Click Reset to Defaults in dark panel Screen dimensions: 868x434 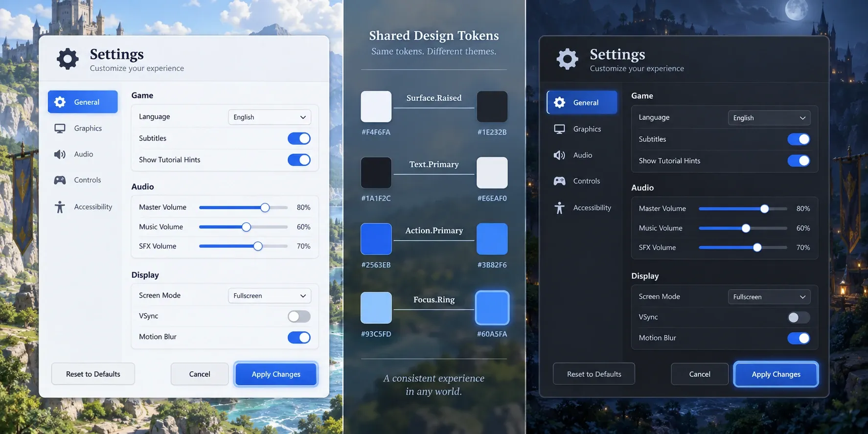[x=594, y=374]
